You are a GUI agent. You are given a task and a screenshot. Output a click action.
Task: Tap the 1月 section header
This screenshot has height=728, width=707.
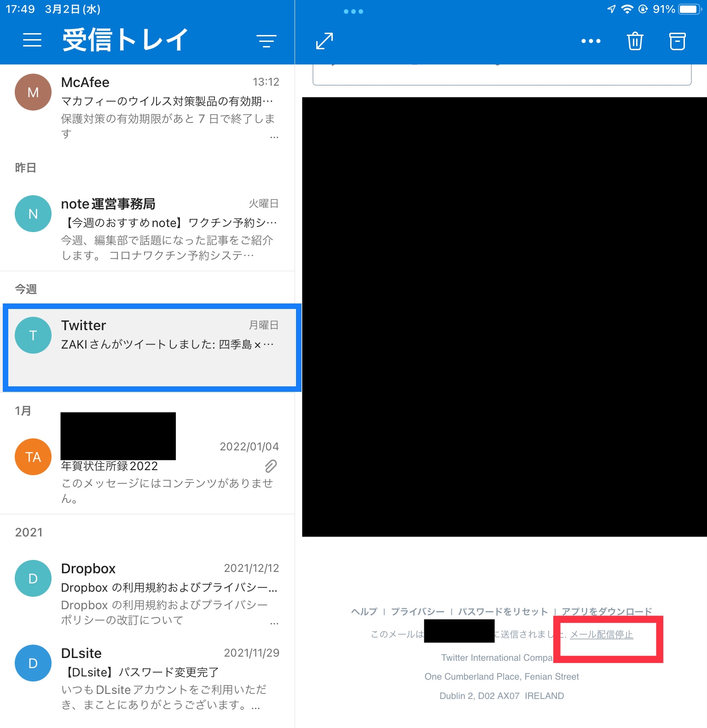[23, 411]
